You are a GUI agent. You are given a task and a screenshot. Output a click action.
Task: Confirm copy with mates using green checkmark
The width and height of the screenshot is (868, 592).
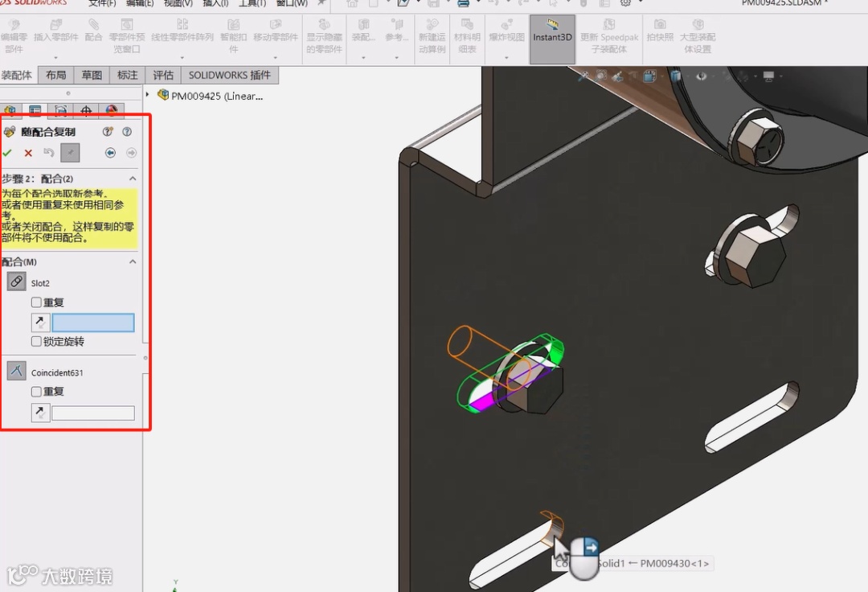point(7,153)
